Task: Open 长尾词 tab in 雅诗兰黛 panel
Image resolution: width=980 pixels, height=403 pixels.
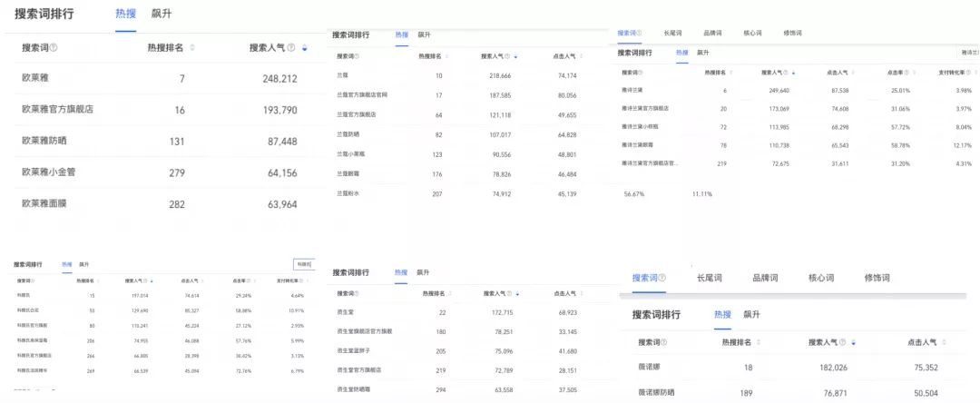Action: (x=671, y=33)
